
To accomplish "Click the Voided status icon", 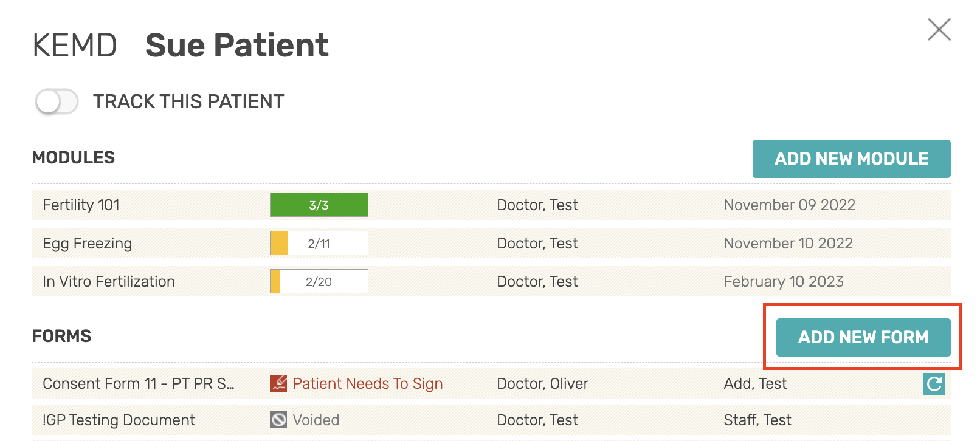I will click(278, 420).
